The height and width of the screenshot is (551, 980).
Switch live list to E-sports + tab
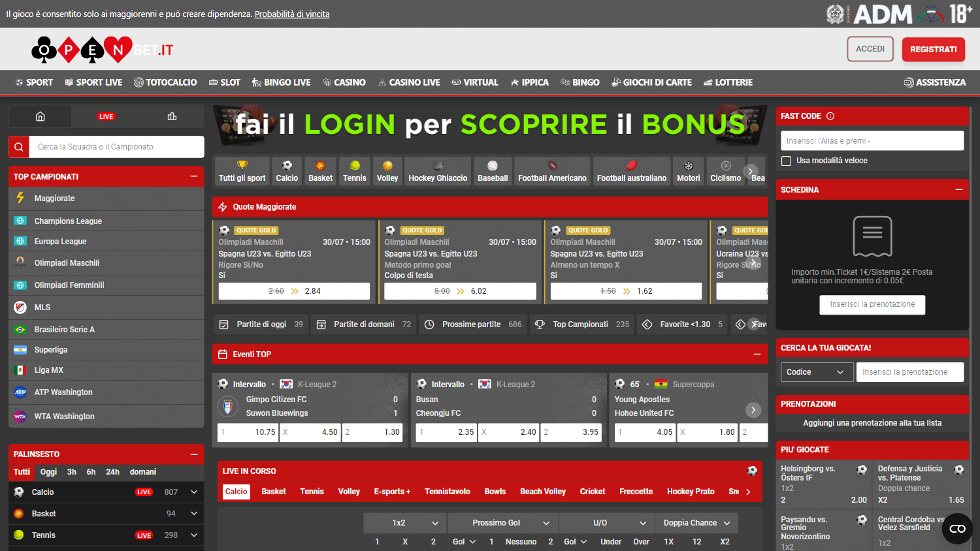click(x=392, y=492)
